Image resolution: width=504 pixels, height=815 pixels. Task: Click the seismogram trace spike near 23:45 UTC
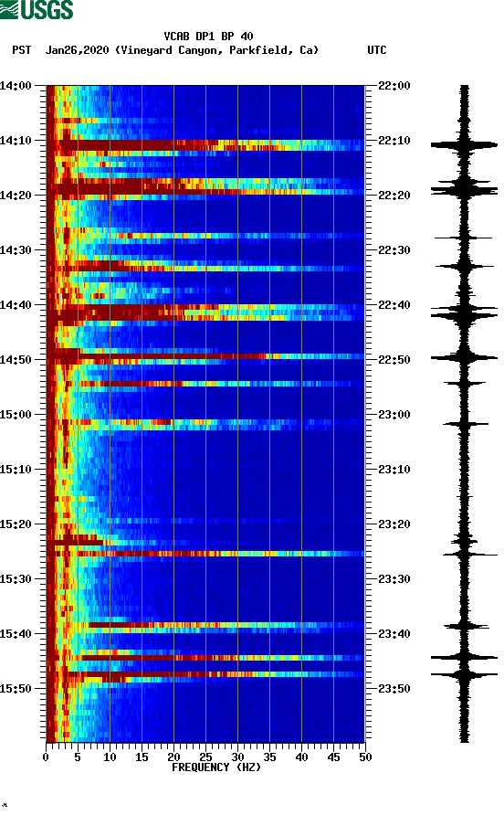[464, 658]
